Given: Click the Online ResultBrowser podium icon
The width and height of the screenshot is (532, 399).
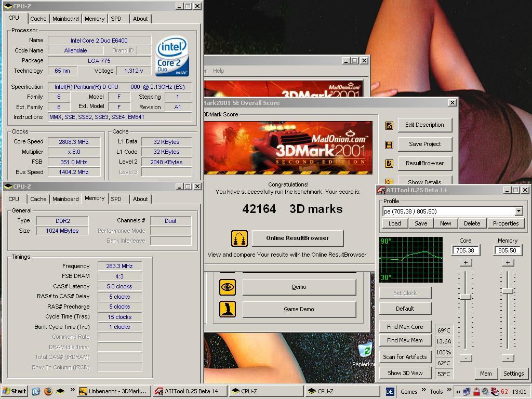Looking at the screenshot, I should point(239,238).
